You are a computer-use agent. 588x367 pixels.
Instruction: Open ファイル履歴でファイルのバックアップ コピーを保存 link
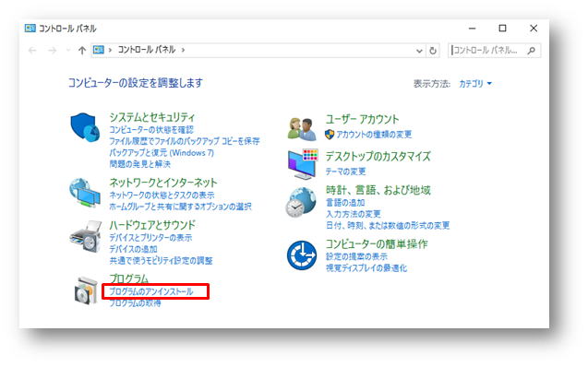pyautogui.click(x=185, y=141)
